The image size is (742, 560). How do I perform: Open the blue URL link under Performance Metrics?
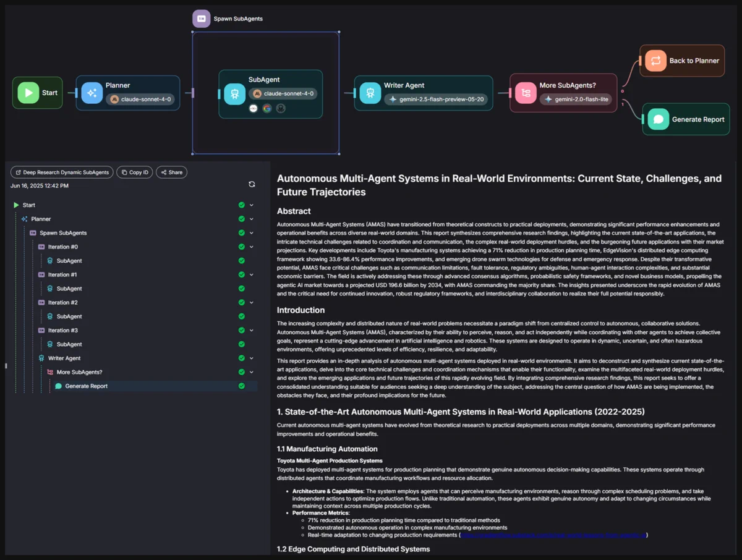pos(553,535)
